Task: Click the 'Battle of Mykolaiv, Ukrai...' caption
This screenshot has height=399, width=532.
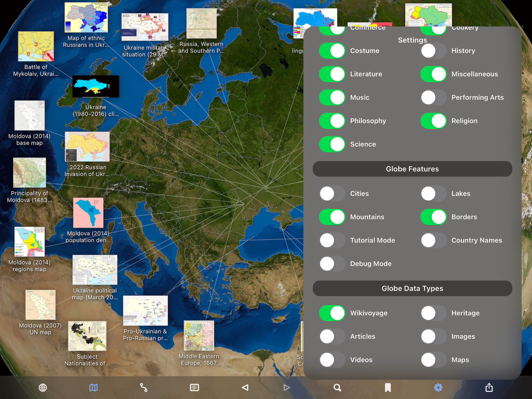Action: point(36,70)
